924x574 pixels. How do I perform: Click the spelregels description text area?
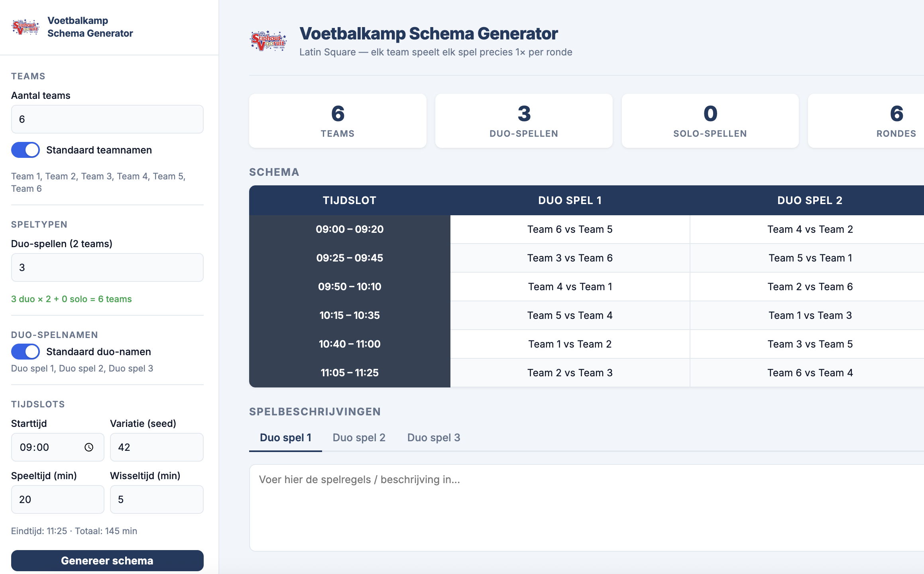pos(586,508)
